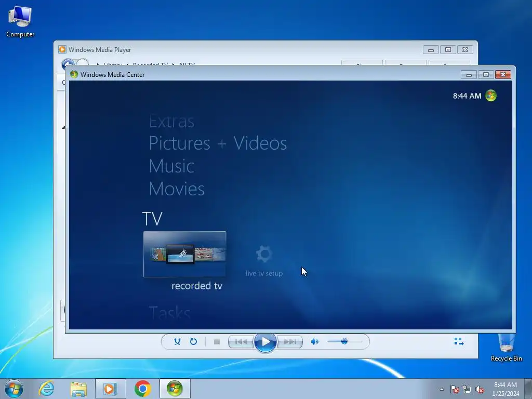
Task: Click next track button in Media Player
Action: coord(290,342)
